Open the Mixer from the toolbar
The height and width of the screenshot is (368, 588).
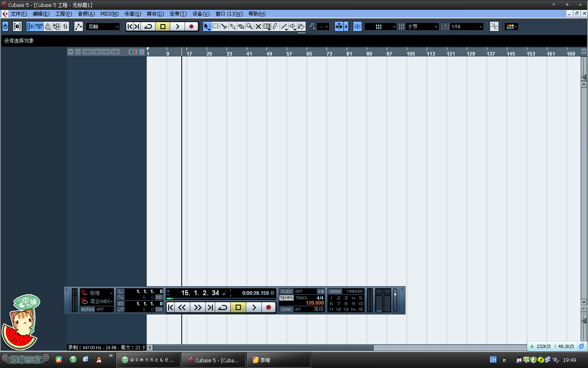coord(65,27)
